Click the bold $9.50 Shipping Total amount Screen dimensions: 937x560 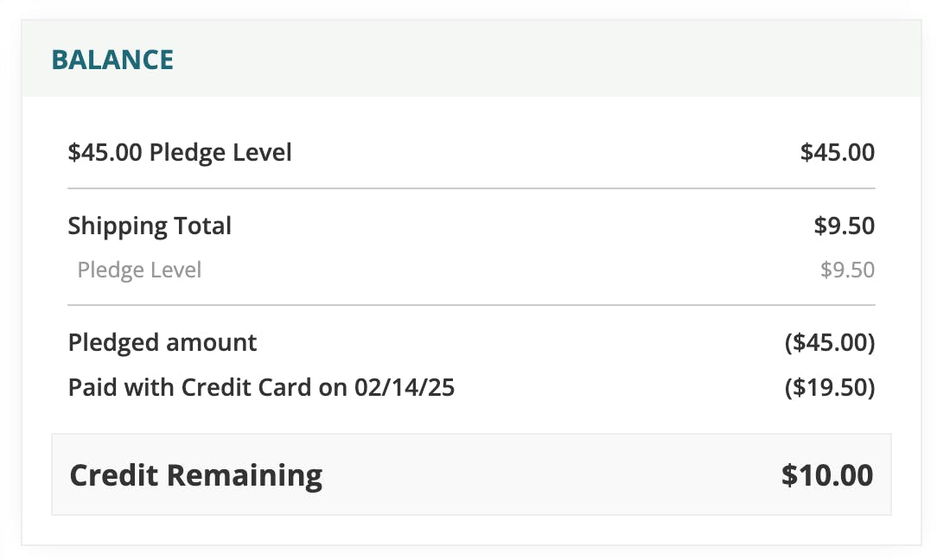point(844,226)
